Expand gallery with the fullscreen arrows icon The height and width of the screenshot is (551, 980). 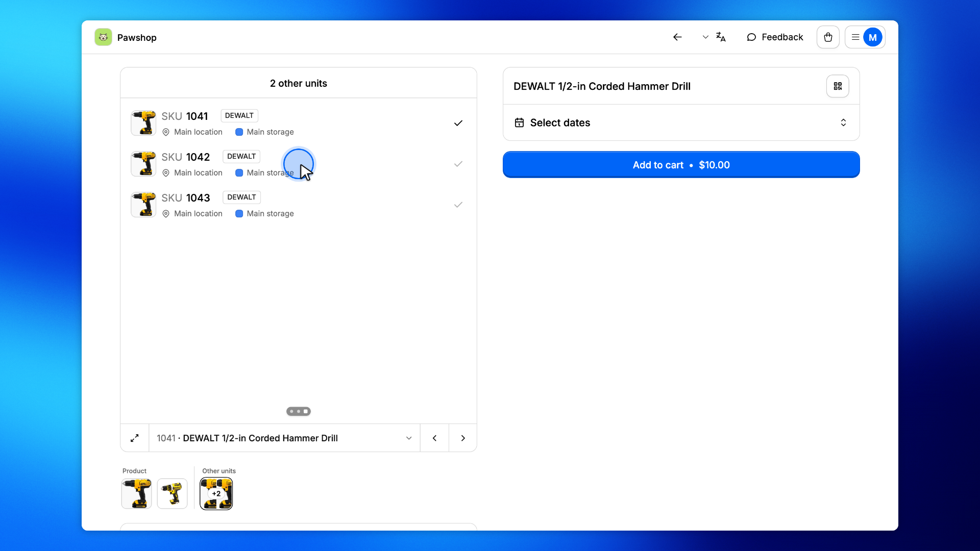135,438
